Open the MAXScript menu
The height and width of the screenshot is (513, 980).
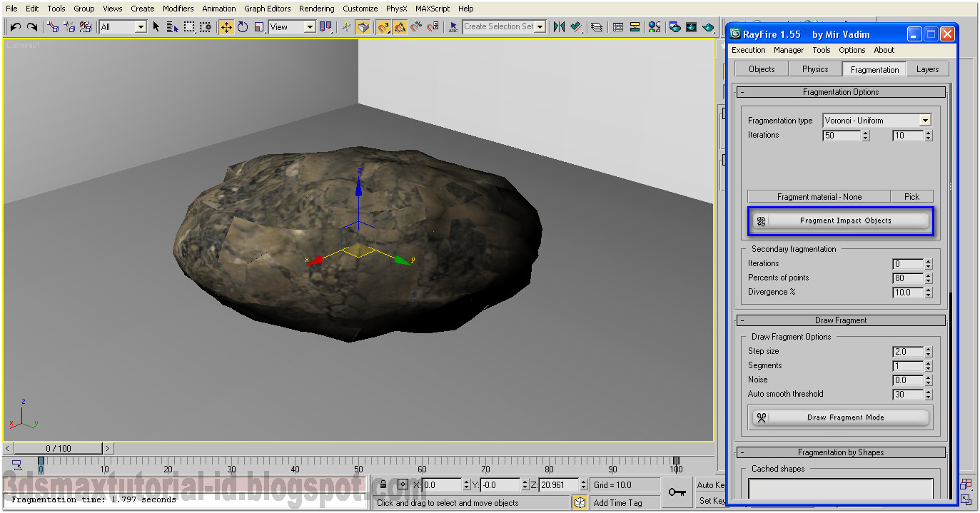432,9
